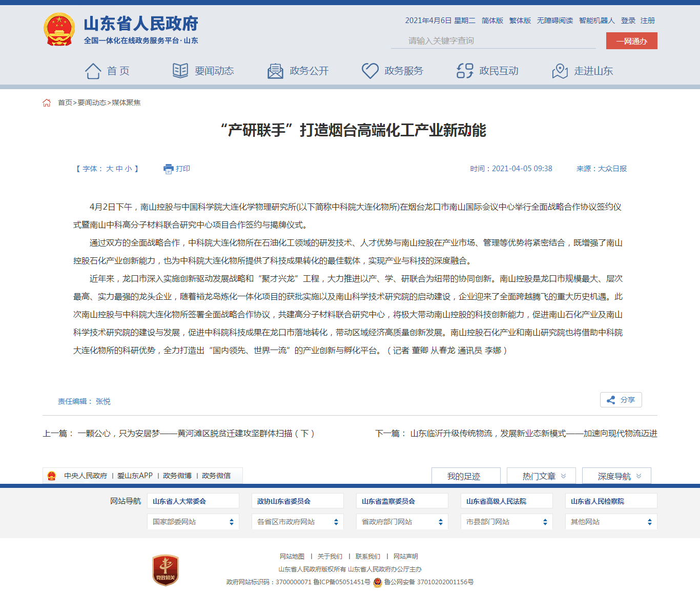The image size is (700, 615).
Task: Click the 党政机关 badge icon in footer
Action: tap(165, 570)
